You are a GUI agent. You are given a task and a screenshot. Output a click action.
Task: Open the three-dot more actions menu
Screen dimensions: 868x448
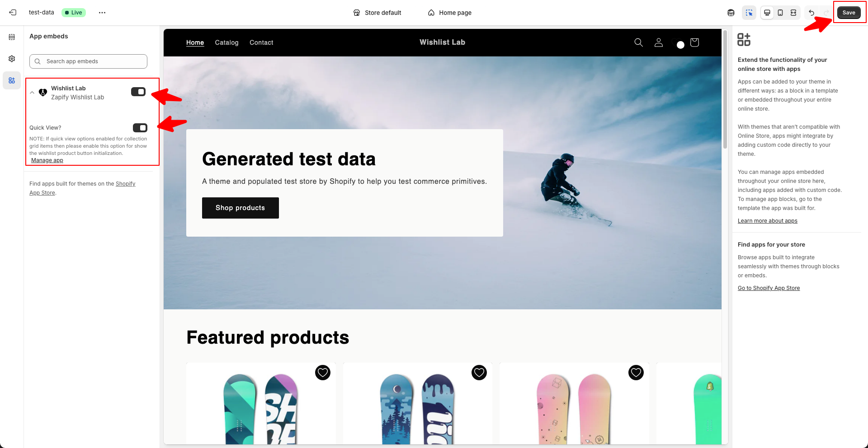[102, 13]
